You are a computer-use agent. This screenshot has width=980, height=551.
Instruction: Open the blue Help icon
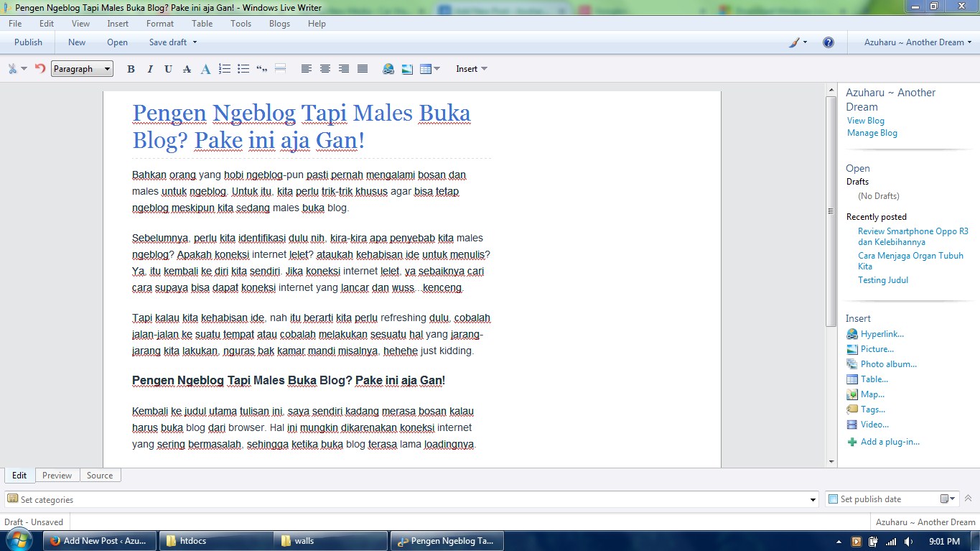tap(829, 42)
